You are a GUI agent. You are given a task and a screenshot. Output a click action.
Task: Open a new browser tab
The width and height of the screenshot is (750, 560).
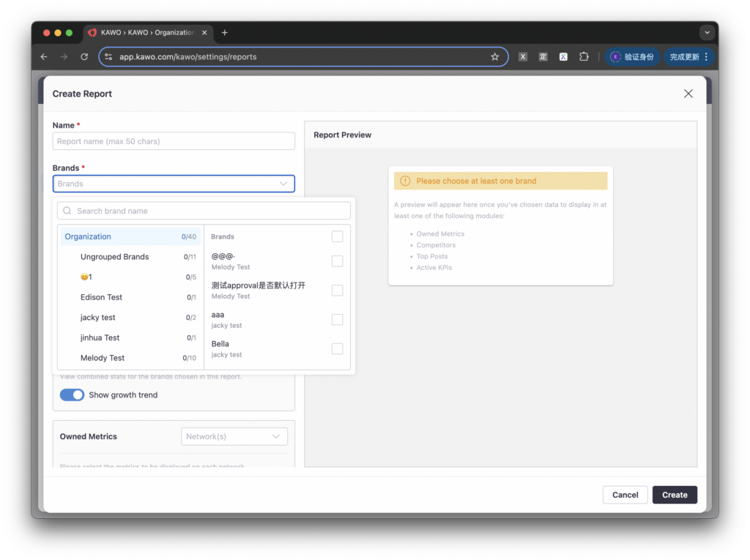click(x=225, y=33)
